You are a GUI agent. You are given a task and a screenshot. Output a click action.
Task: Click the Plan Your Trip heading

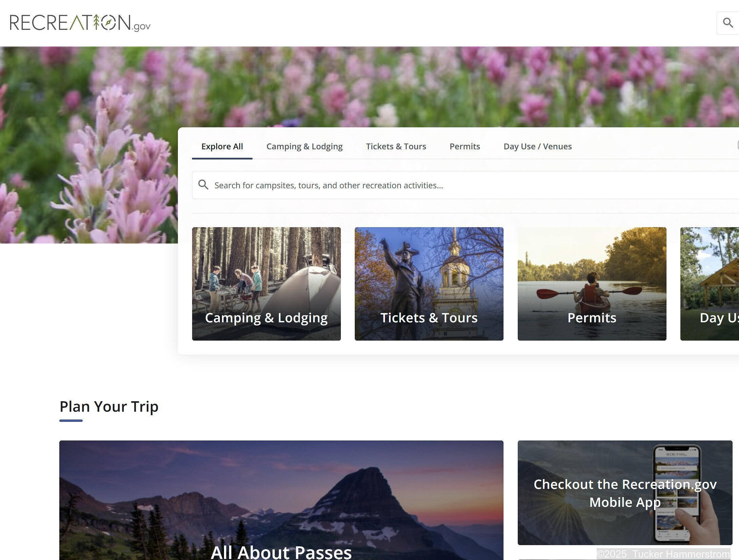[x=109, y=406]
